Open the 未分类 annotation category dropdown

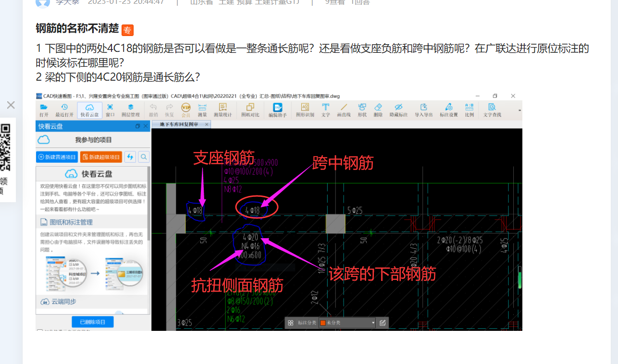tap(348, 323)
